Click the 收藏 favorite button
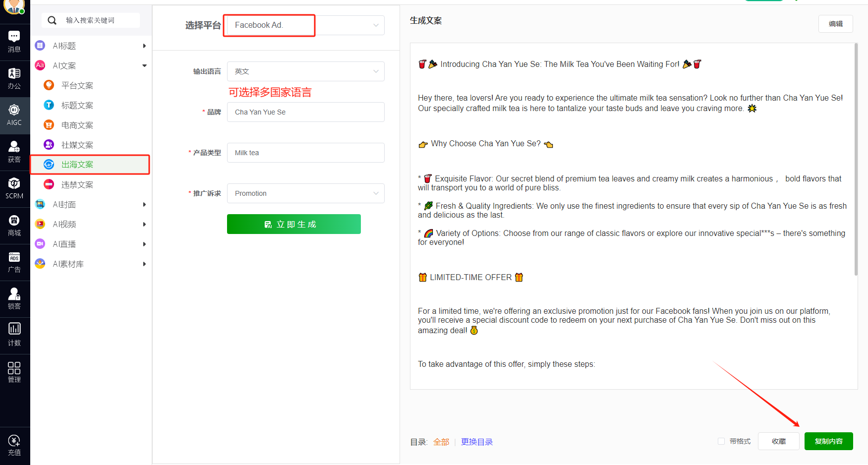 click(x=779, y=441)
